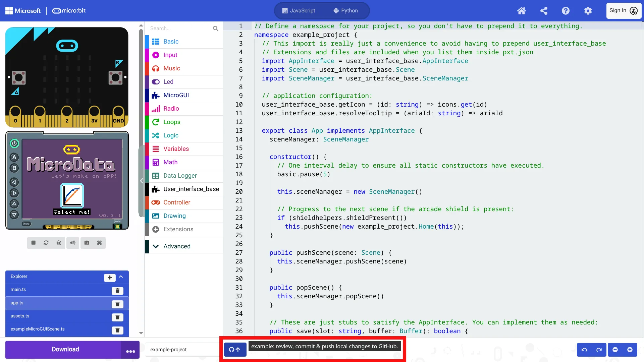The height and width of the screenshot is (362, 644).
Task: Click the Download button
Action: (63, 350)
